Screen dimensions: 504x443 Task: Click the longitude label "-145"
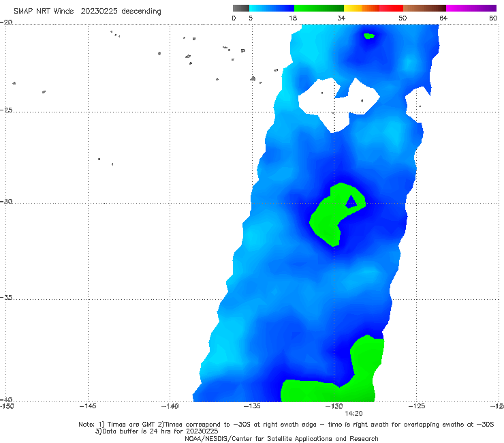[88, 406]
